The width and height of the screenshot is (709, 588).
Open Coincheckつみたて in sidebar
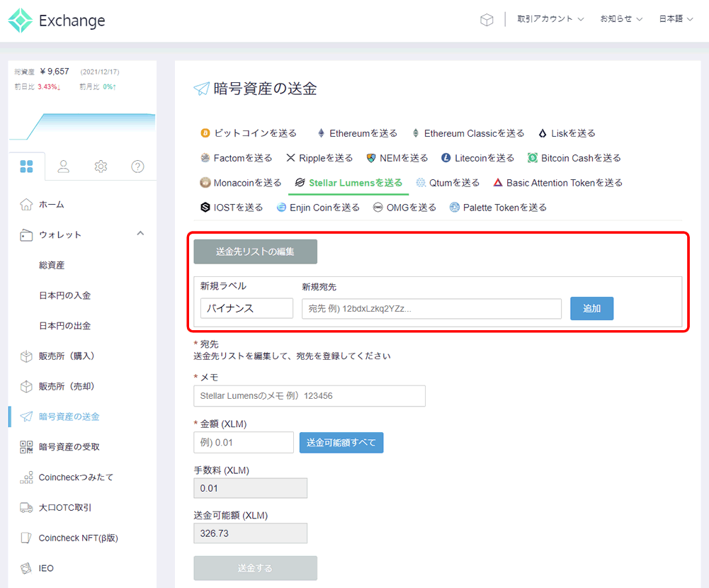click(x=76, y=477)
